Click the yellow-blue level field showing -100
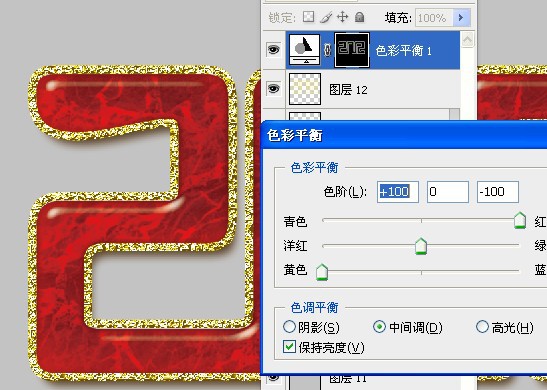The image size is (547, 390). pyautogui.click(x=498, y=192)
